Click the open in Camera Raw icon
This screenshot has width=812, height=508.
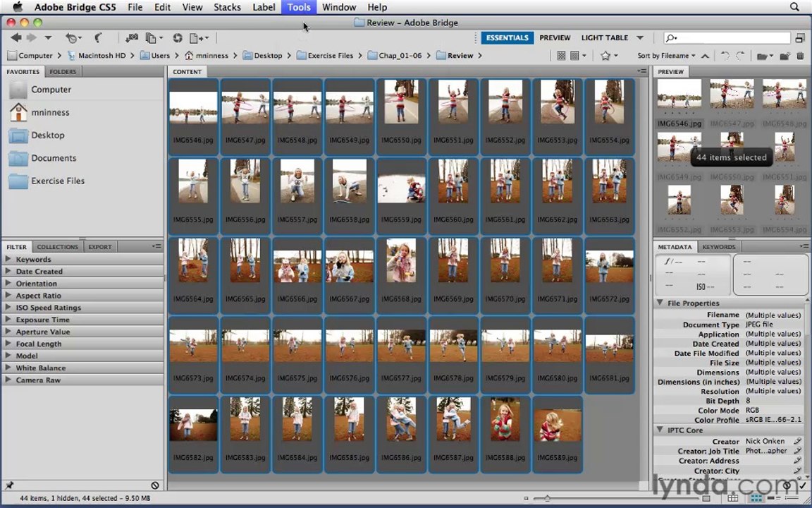[x=178, y=38]
